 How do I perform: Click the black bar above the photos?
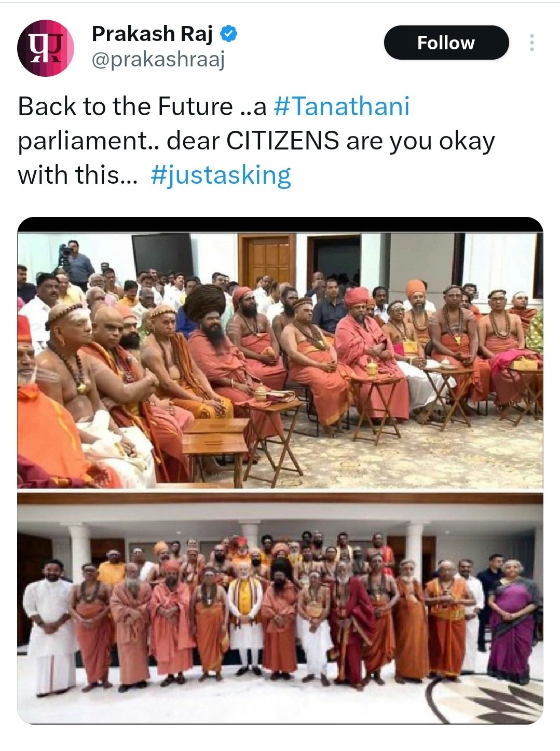(x=280, y=225)
